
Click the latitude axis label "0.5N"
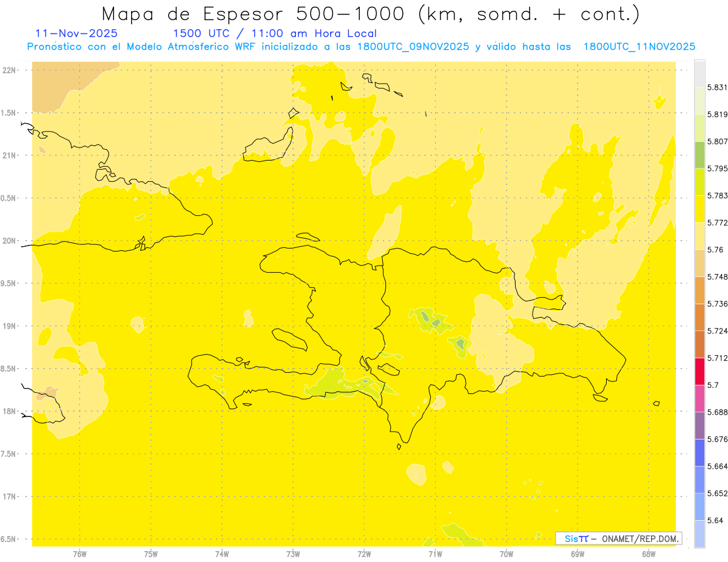pyautogui.click(x=9, y=198)
